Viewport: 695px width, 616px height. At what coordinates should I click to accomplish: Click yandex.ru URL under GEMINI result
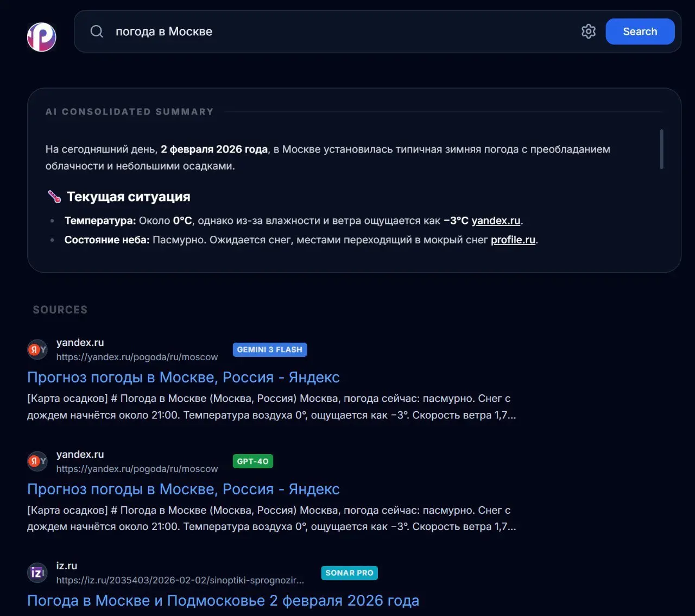click(x=137, y=357)
